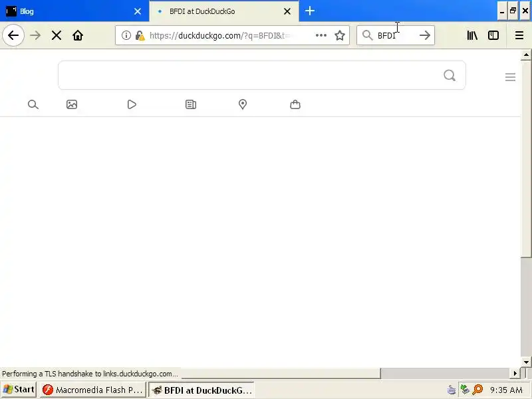This screenshot has height=399, width=532.
Task: Click the forward navigation arrow
Action: [x=35, y=35]
